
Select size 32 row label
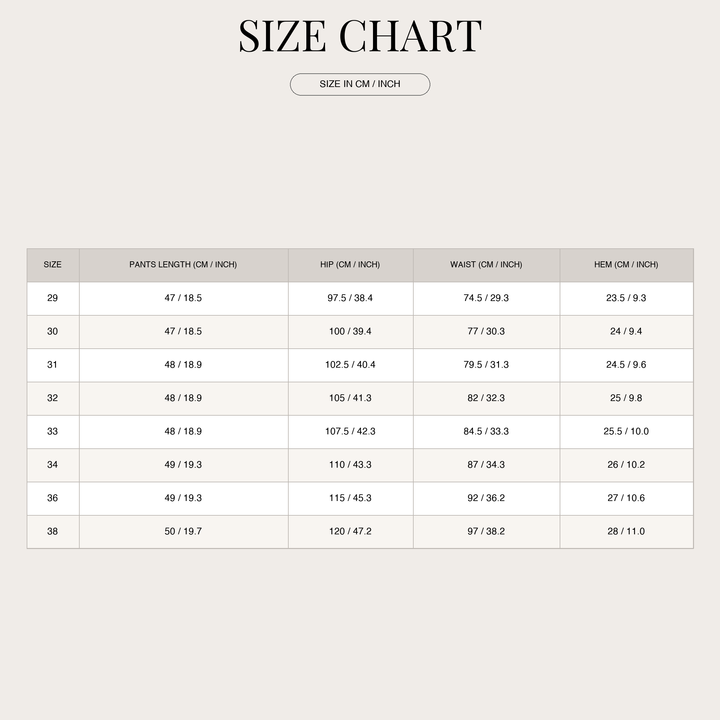[52, 398]
